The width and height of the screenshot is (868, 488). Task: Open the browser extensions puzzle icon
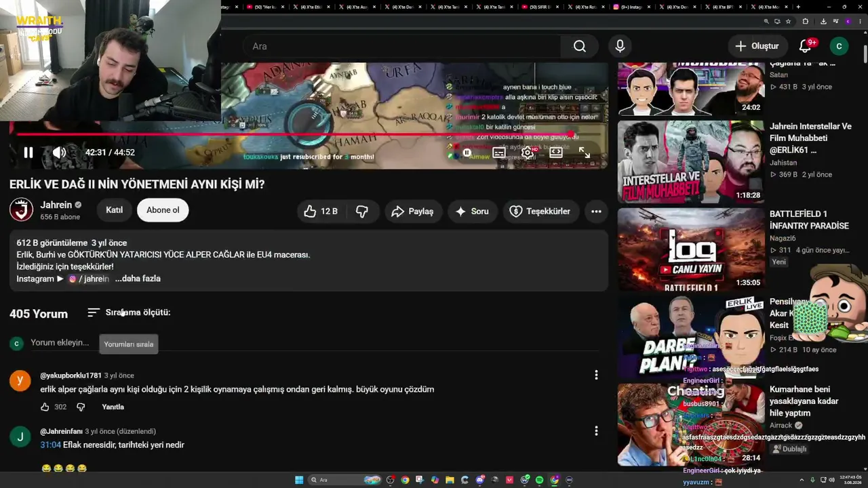[806, 22]
